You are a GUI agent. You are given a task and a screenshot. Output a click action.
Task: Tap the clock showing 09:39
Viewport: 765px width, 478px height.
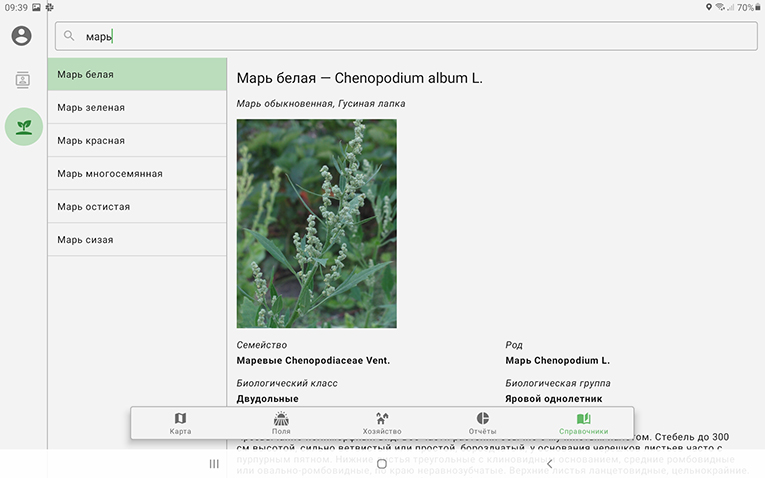click(16, 7)
